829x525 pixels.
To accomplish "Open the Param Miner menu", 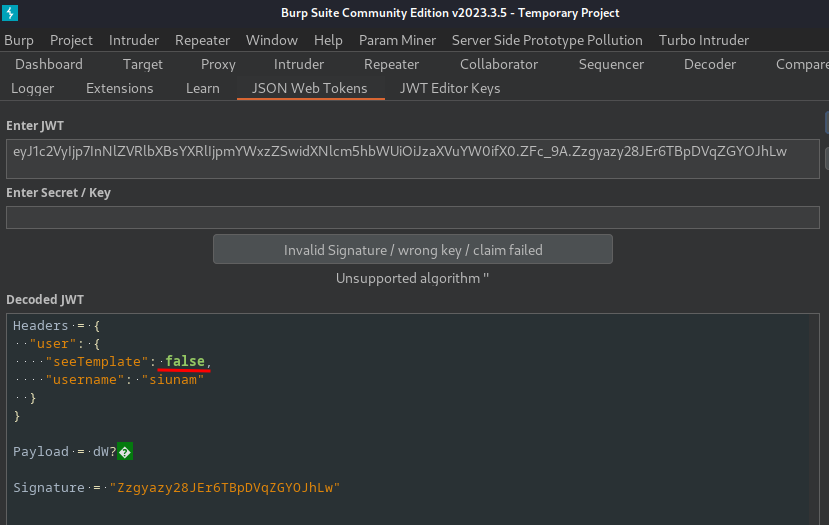I will point(398,40).
